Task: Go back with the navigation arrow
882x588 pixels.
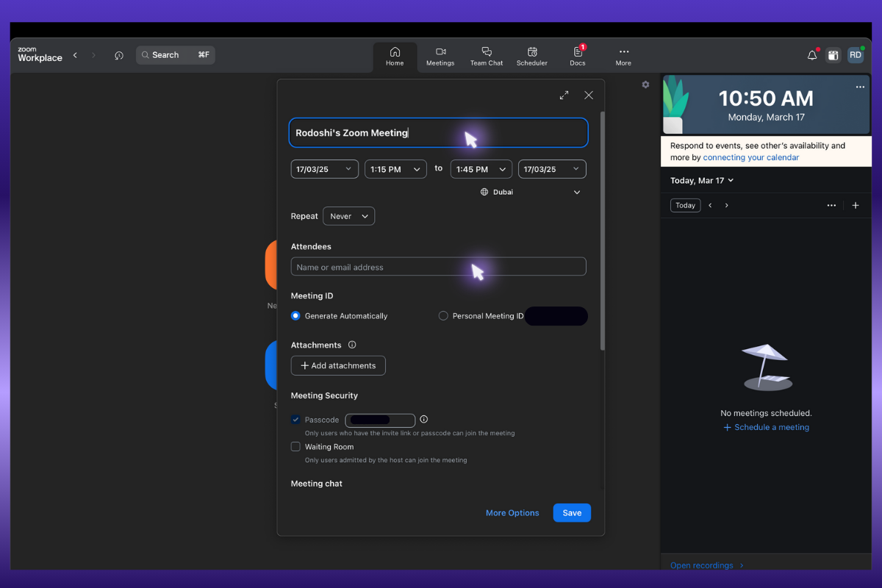Action: (x=75, y=55)
